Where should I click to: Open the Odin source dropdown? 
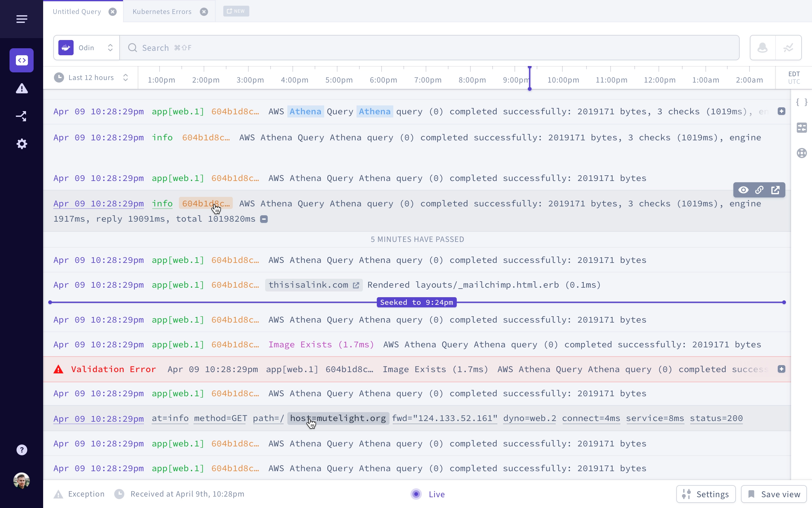(87, 48)
